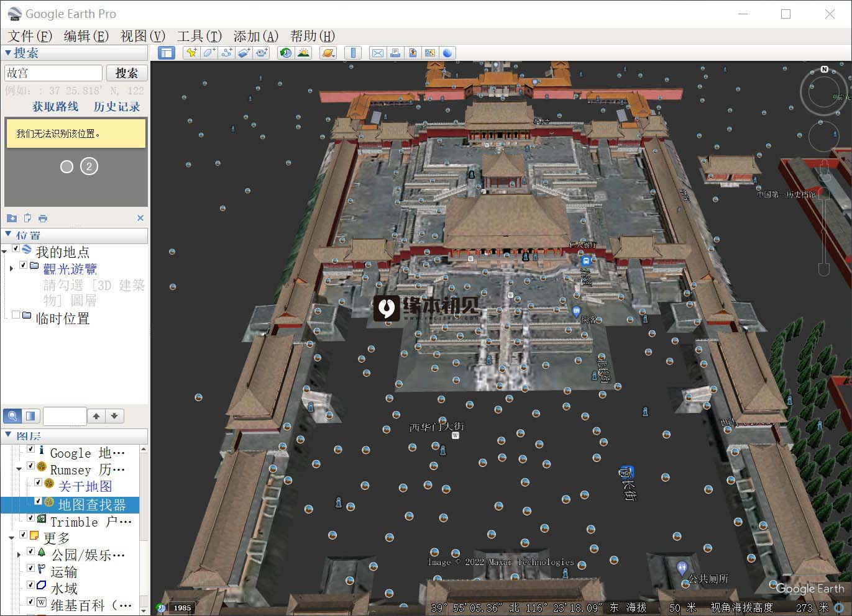Open the 帮助(H) menu

tap(312, 36)
